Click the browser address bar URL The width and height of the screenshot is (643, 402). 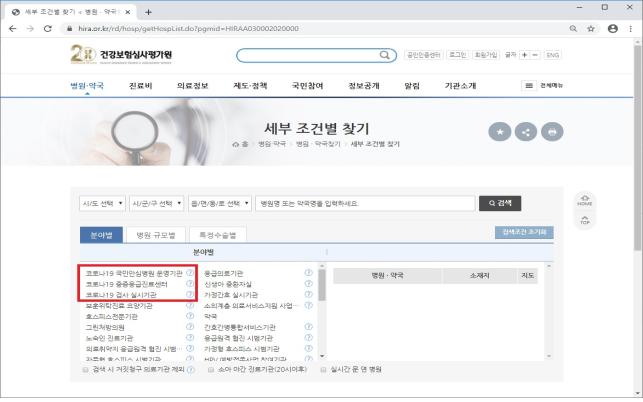[188, 29]
